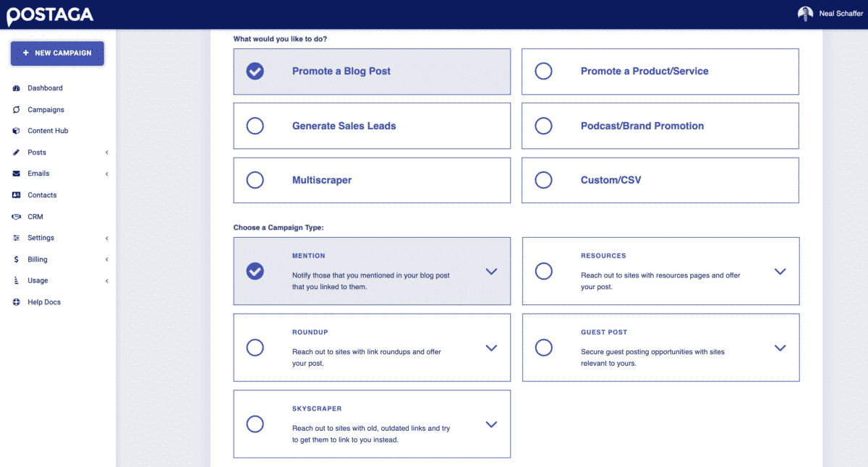
Task: Open the Usage sidebar menu item
Action: click(x=38, y=280)
